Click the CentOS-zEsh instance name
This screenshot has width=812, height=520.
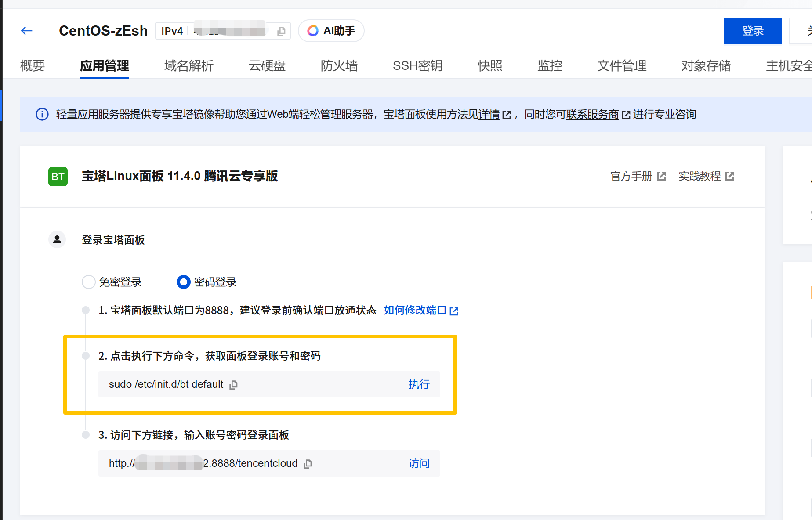coord(103,31)
